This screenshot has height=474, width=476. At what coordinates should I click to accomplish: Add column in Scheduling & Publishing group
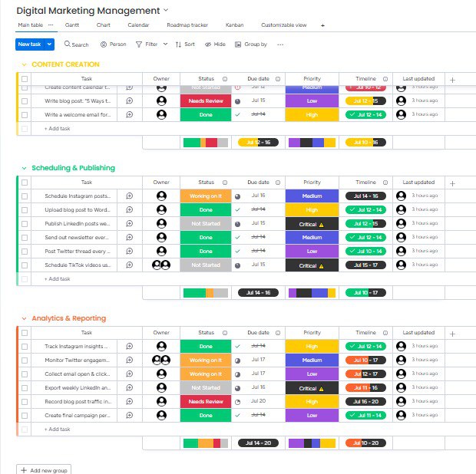452,183
